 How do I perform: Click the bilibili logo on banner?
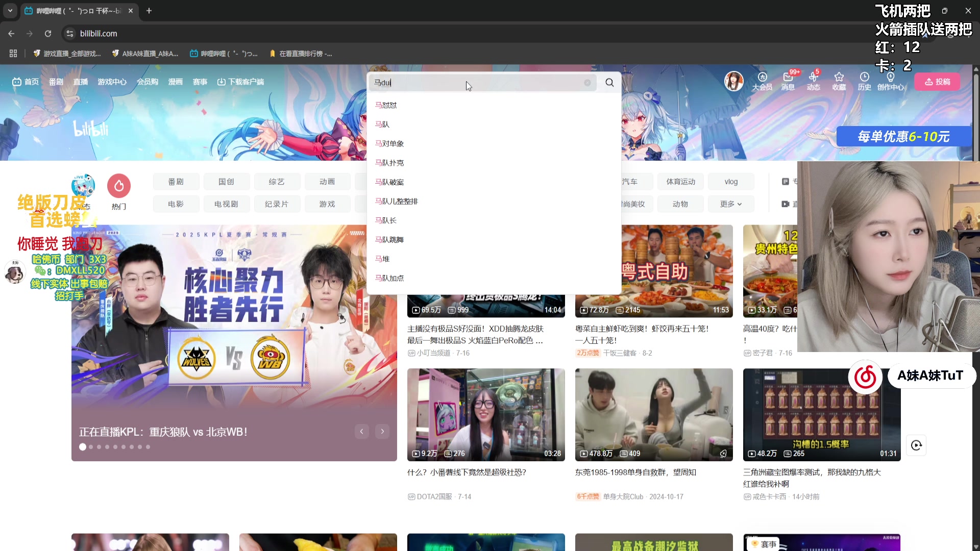91,129
